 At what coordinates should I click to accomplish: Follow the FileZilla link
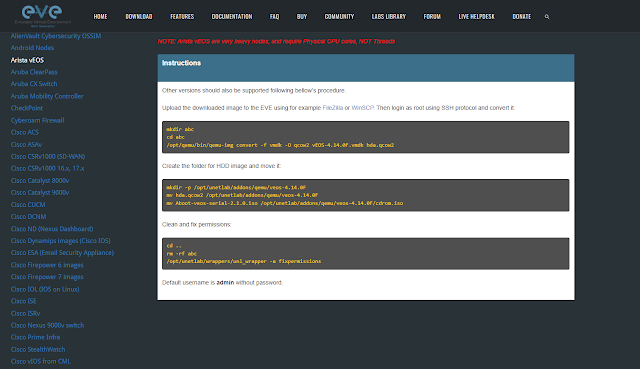(x=333, y=108)
